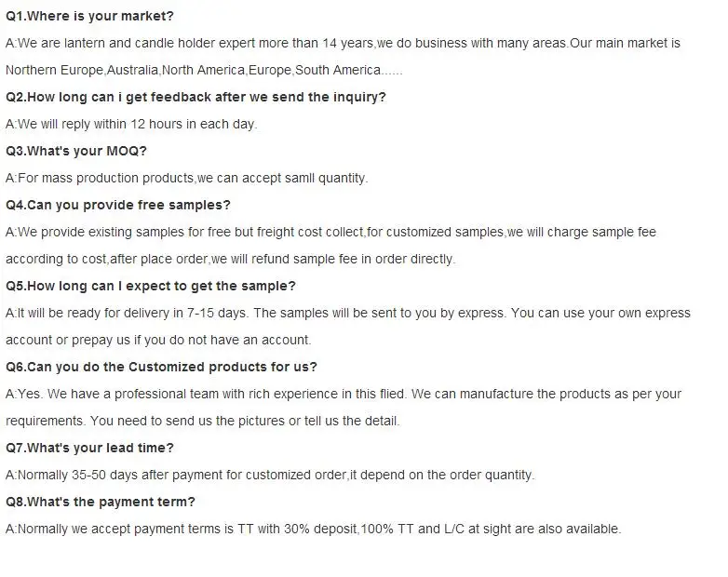Viewport: 728px width, 577px height.
Task: Click the line about professional team with rich experience
Action: pos(344,394)
